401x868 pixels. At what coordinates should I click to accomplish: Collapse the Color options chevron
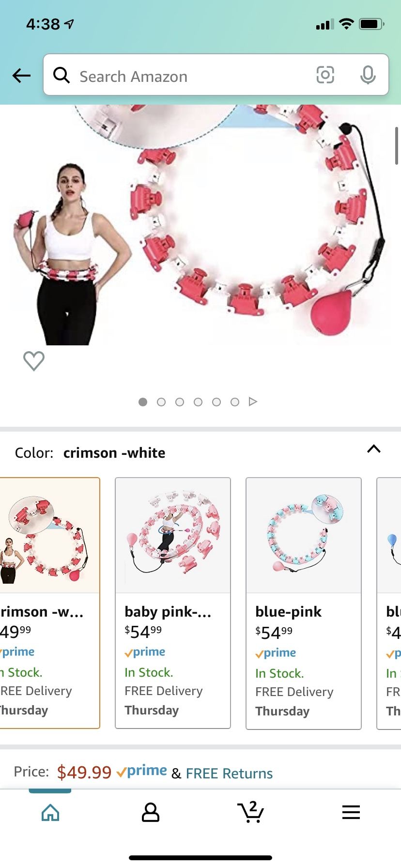pyautogui.click(x=374, y=449)
